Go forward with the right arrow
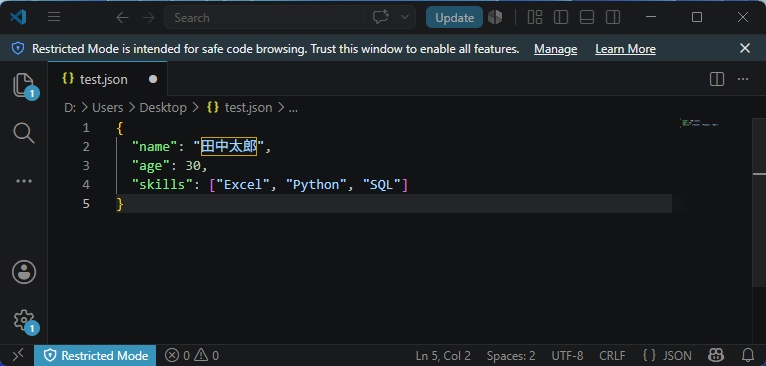 [x=148, y=18]
